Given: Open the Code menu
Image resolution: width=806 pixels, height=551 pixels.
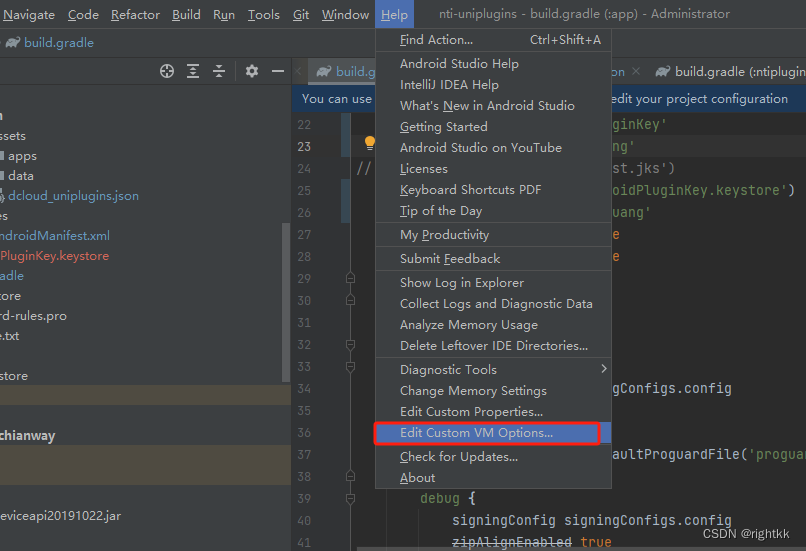Looking at the screenshot, I should [x=83, y=15].
